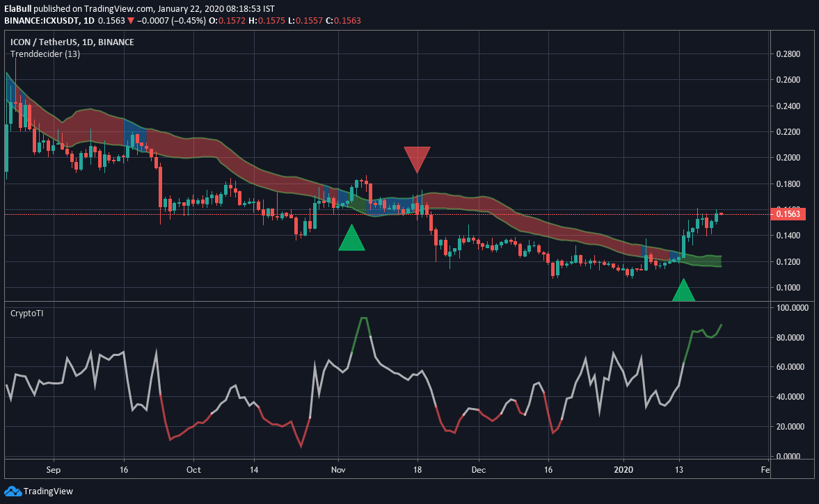Screen dimensions: 819x504
Task: Click the 18 date label on time axis
Action: point(418,469)
